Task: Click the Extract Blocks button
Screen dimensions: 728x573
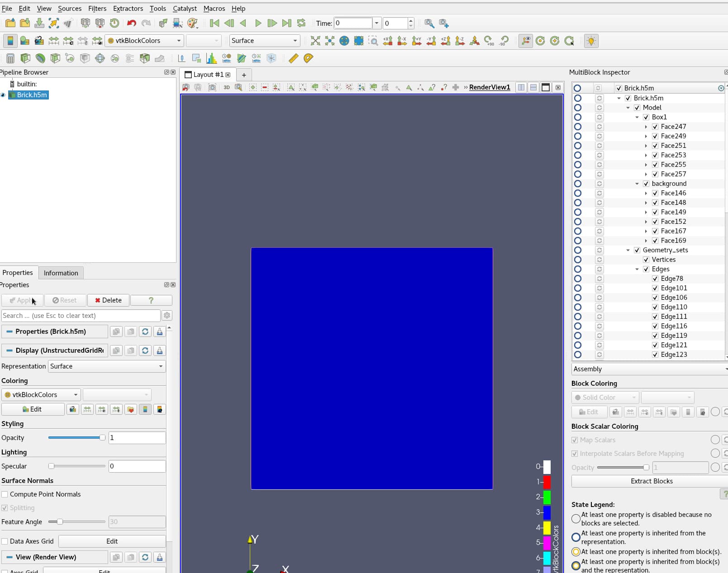Action: (652, 481)
